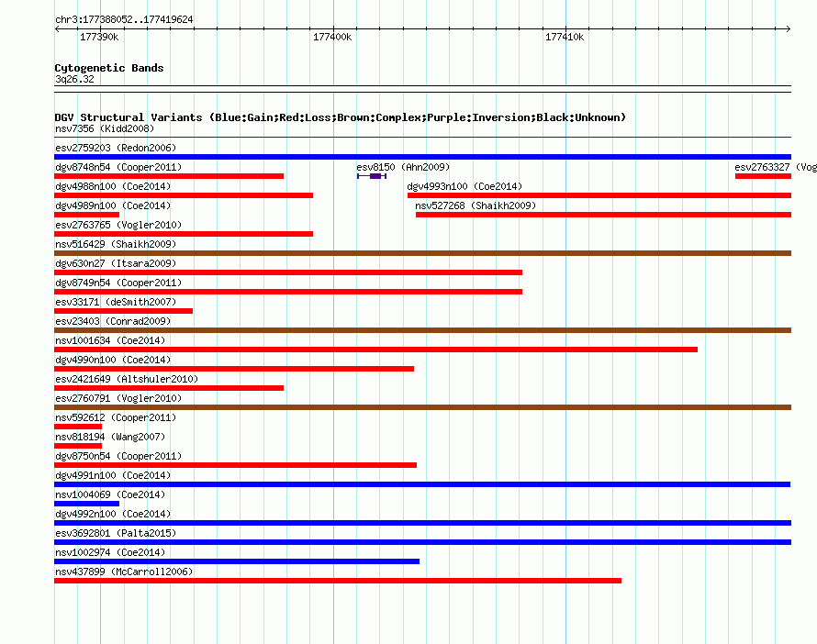Click nsv516429 (Shaikh2009) label

(116, 244)
